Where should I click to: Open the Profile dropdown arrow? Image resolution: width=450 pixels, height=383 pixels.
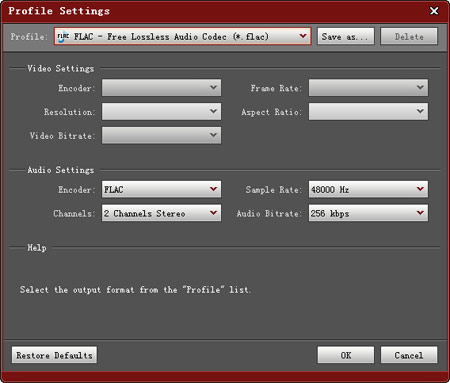tap(303, 36)
